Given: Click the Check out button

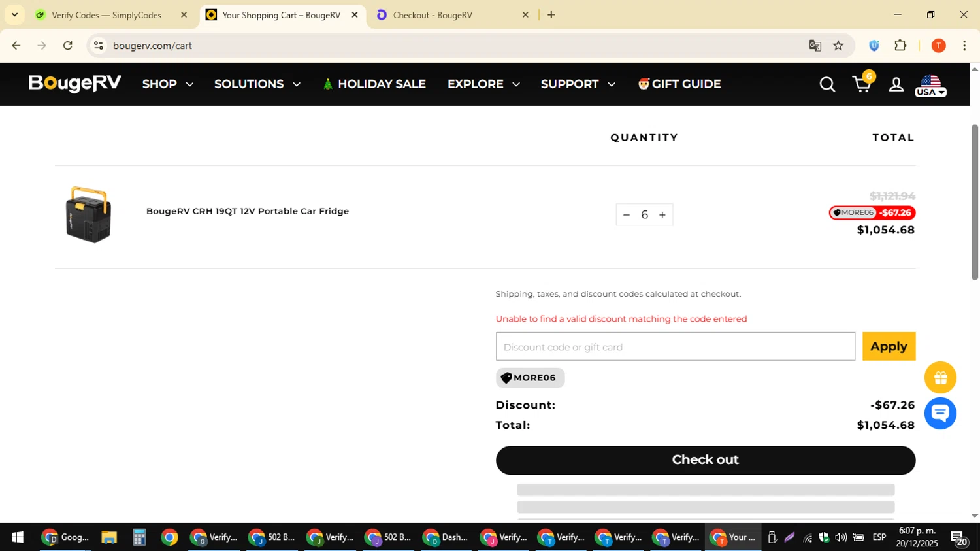Looking at the screenshot, I should tap(705, 460).
